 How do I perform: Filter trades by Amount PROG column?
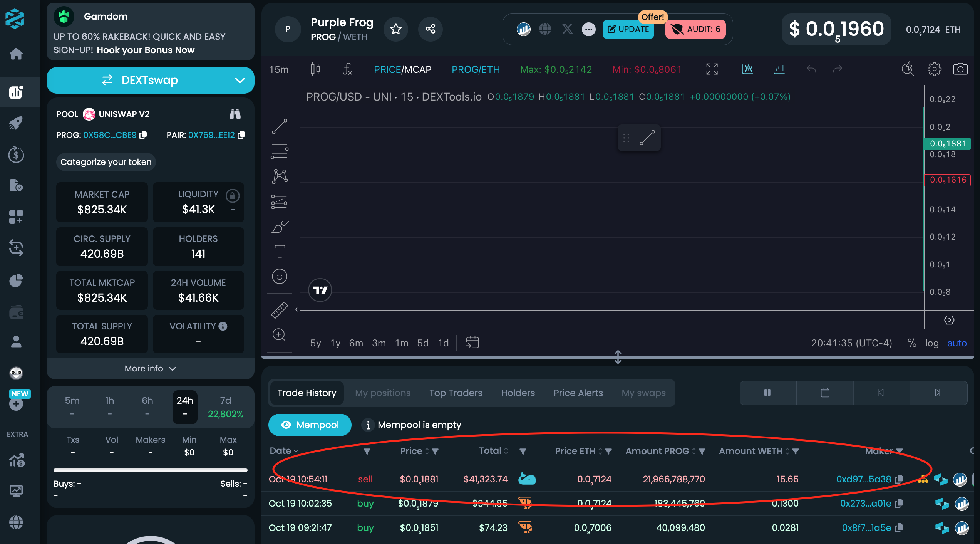[x=702, y=451]
